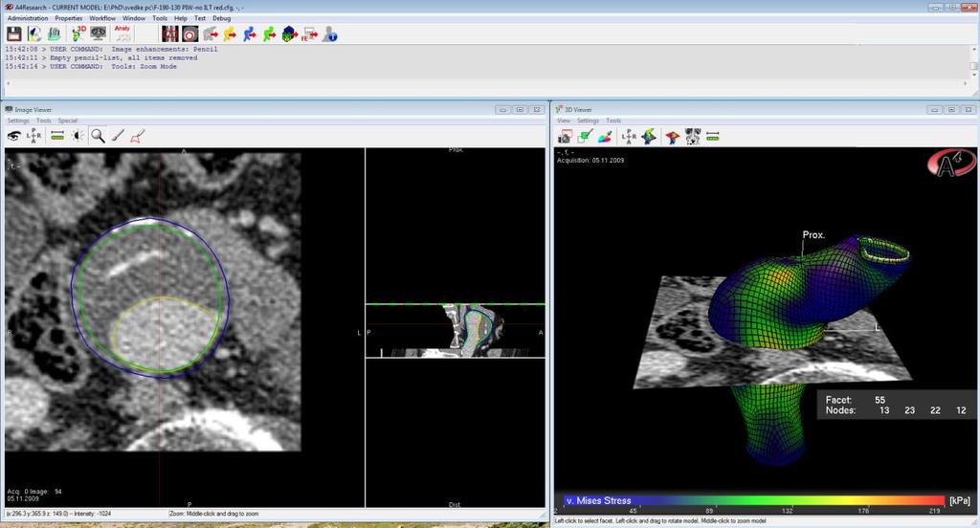
Task: Open the Help menu
Action: 181,18
